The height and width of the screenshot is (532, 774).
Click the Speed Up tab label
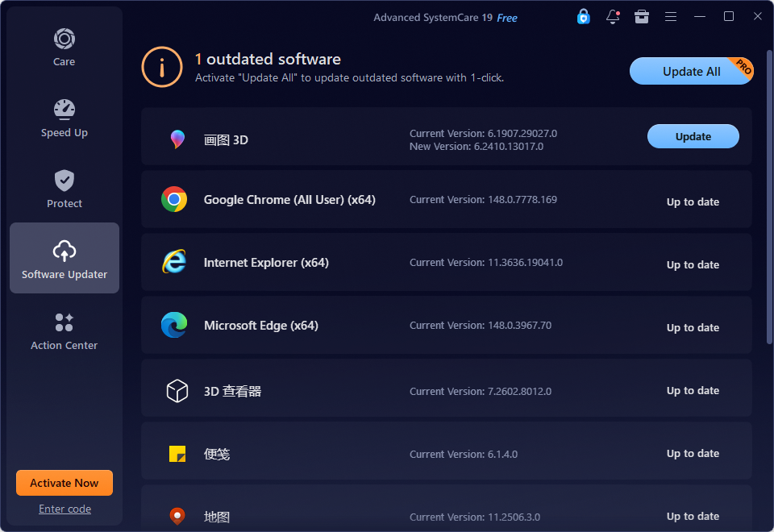(64, 133)
